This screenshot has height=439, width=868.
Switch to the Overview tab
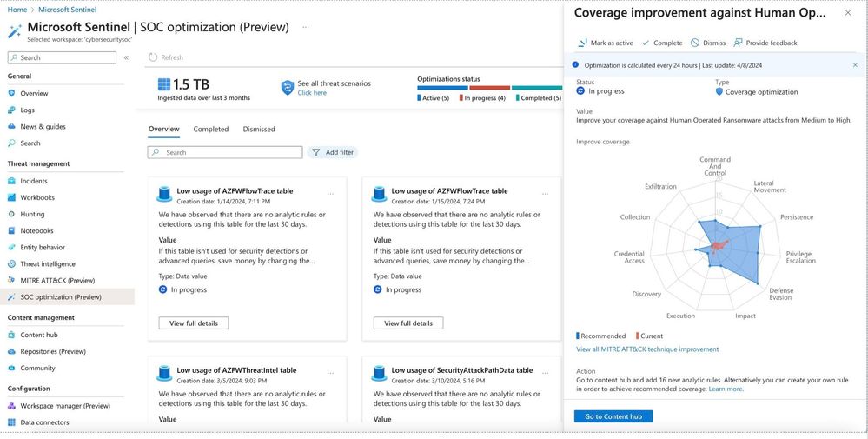tap(164, 129)
